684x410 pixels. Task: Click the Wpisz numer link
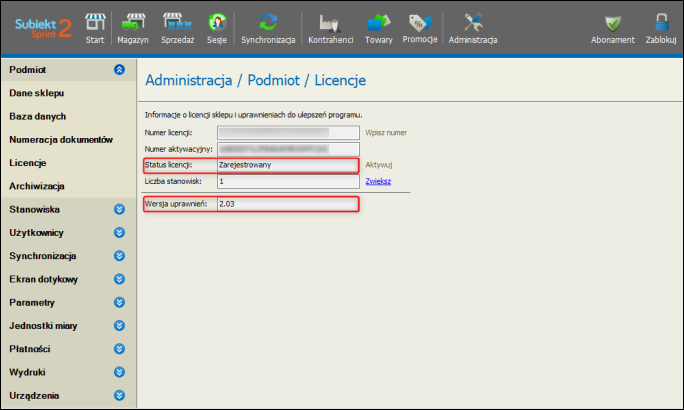click(386, 132)
